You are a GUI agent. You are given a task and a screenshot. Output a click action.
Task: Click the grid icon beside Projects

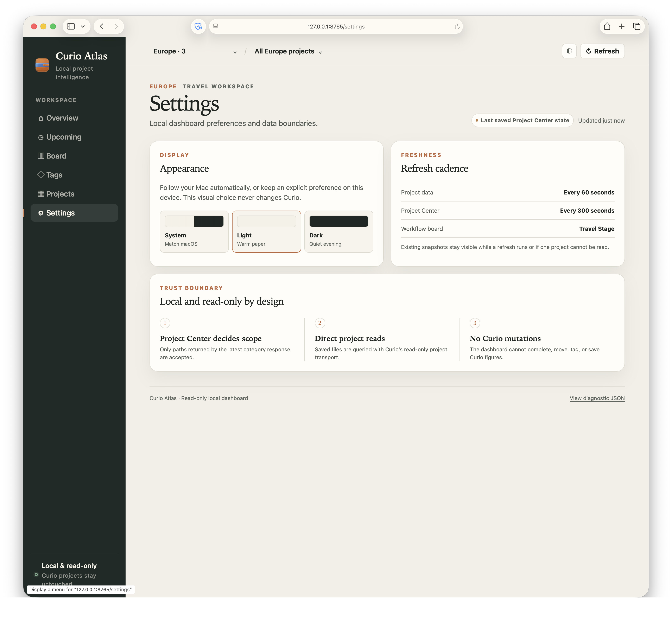(41, 194)
